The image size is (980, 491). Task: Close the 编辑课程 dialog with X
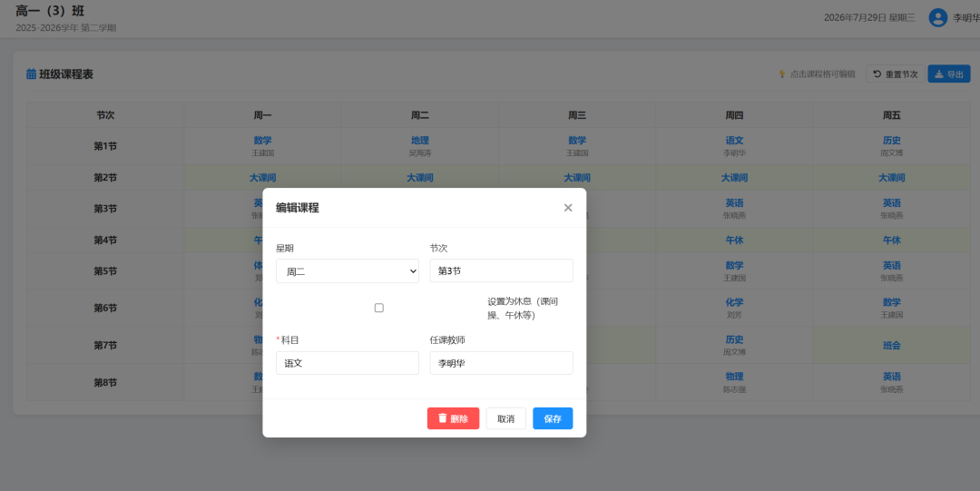pyautogui.click(x=567, y=208)
